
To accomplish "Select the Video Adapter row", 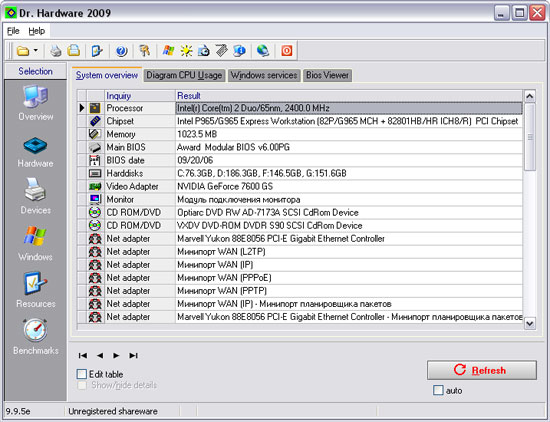I will [x=300, y=186].
